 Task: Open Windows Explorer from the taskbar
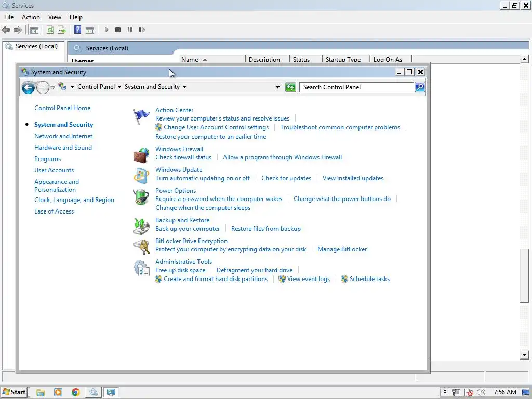41,393
